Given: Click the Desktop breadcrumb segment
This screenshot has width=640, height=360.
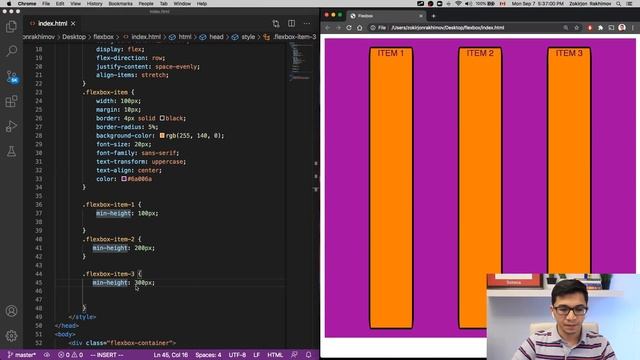Looking at the screenshot, I should (x=74, y=37).
